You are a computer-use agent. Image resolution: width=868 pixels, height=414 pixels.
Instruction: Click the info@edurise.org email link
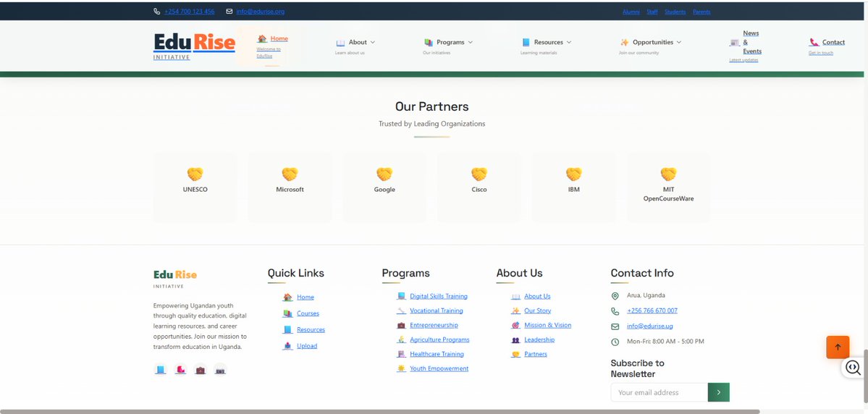260,11
